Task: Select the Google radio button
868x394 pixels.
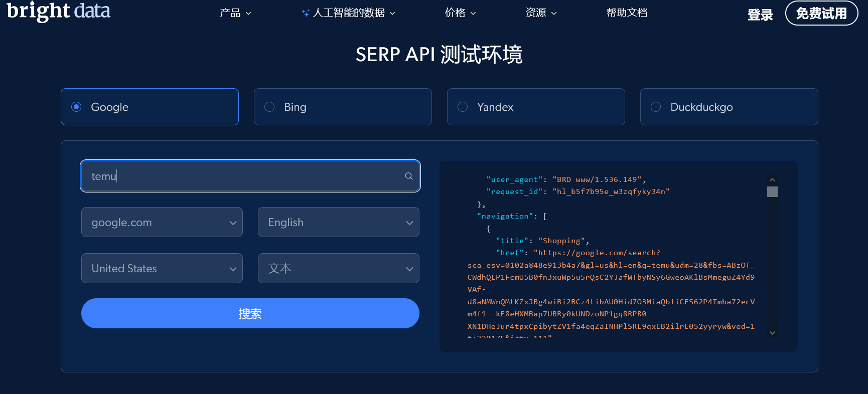Action: click(76, 107)
